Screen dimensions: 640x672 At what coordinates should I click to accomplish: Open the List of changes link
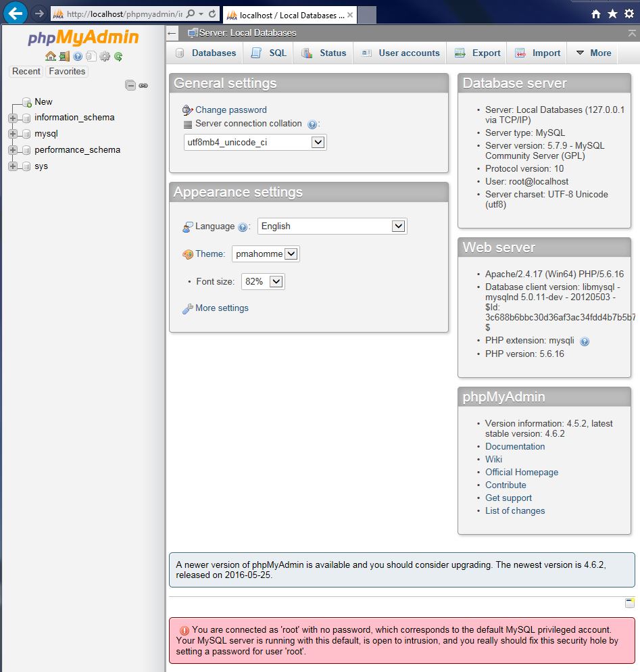coord(515,511)
